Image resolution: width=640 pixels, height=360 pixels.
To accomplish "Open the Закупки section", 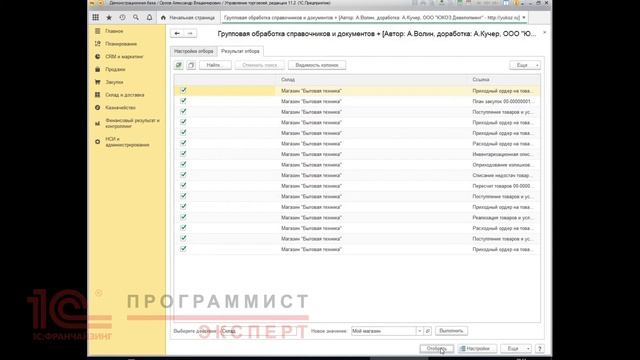I will coord(114,82).
